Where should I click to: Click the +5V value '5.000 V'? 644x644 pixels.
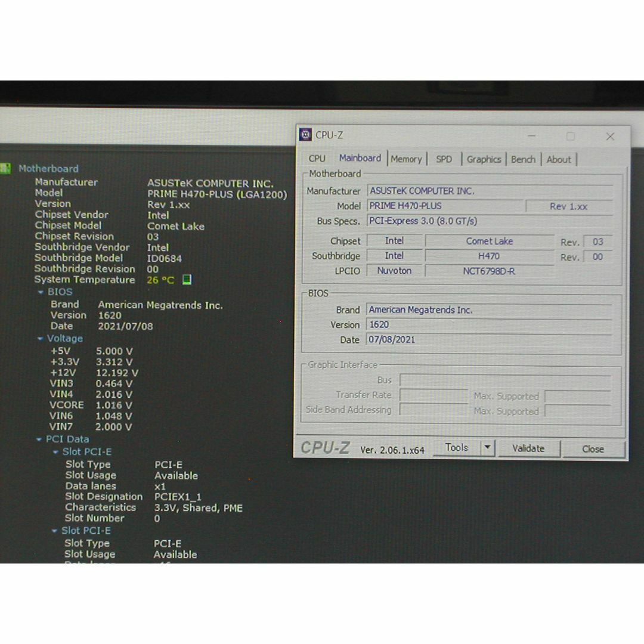point(114,352)
